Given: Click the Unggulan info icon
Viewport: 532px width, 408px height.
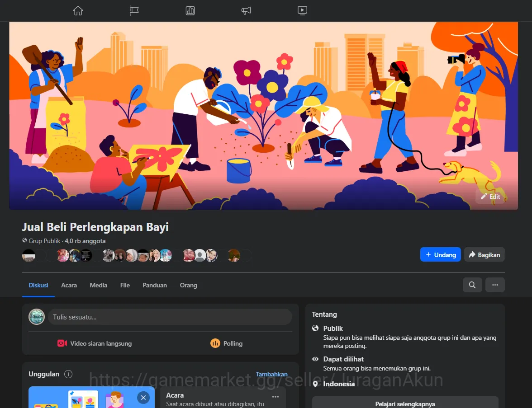Looking at the screenshot, I should (68, 374).
